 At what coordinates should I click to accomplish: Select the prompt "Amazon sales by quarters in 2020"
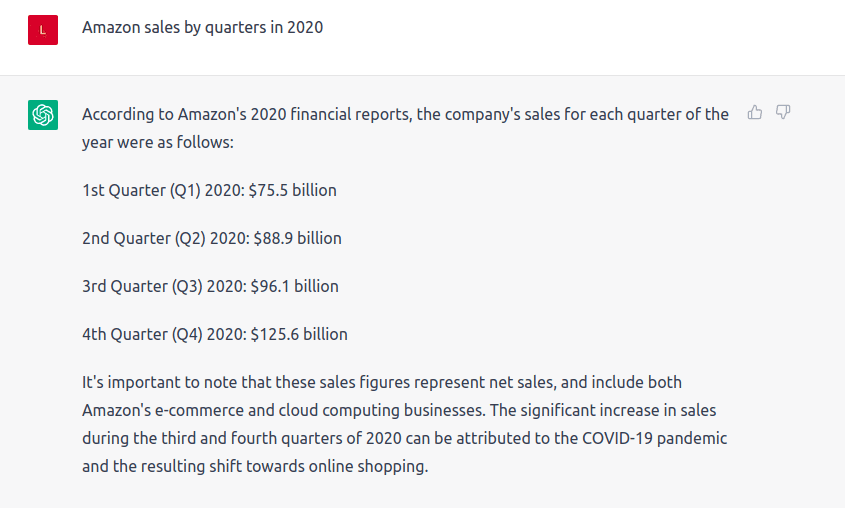click(x=202, y=28)
